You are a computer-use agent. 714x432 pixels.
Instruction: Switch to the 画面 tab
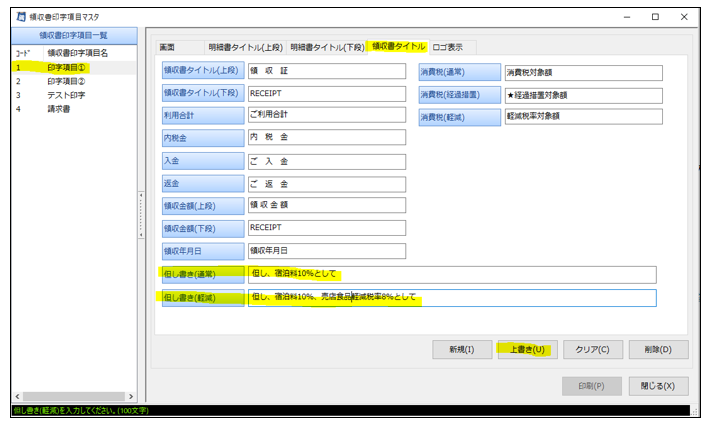point(168,47)
